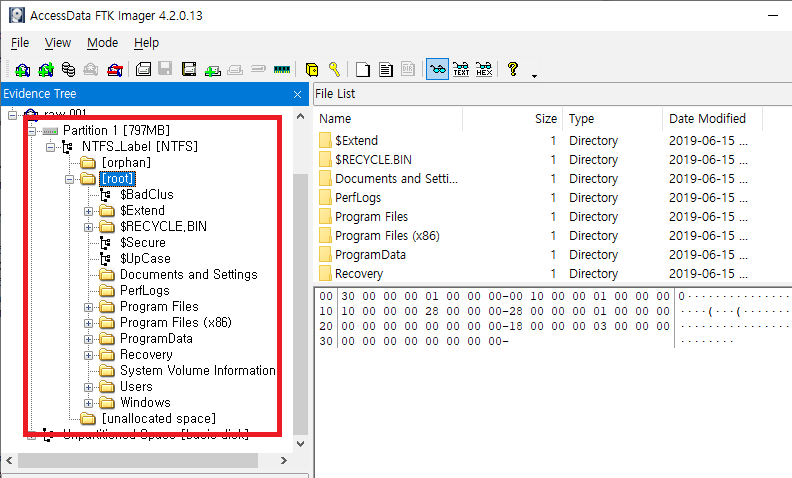This screenshot has width=792, height=478.
Task: Click the Create Disk Image toolbar icon
Action: pos(144,70)
